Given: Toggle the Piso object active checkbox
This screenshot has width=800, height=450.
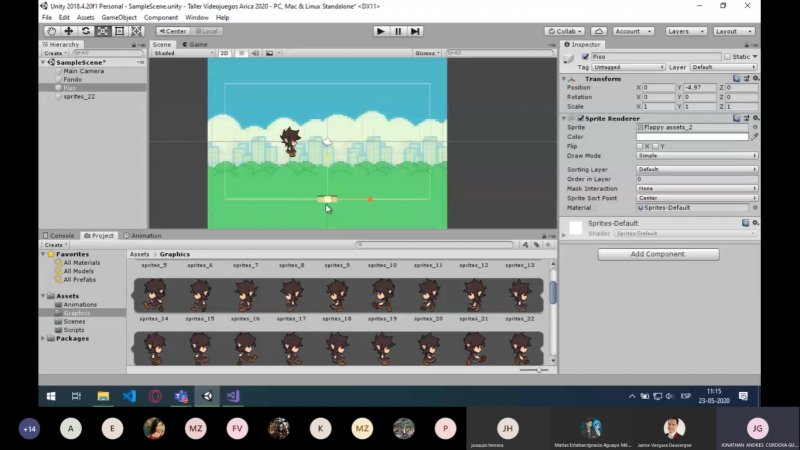Looking at the screenshot, I should click(585, 57).
